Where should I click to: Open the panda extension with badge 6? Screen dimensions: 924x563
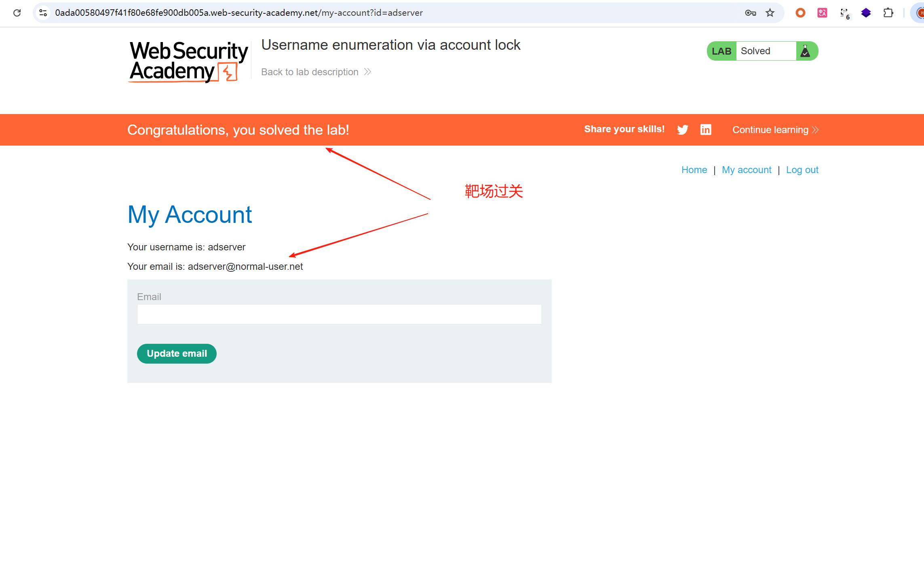(x=844, y=13)
